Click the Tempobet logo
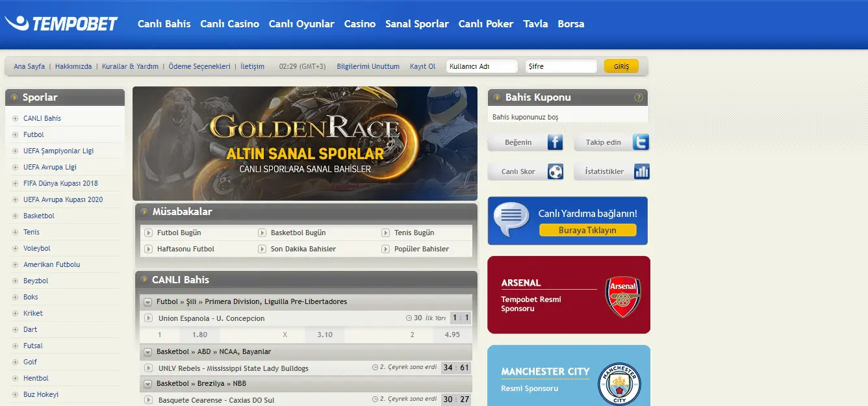The width and height of the screenshot is (868, 406). click(x=62, y=24)
